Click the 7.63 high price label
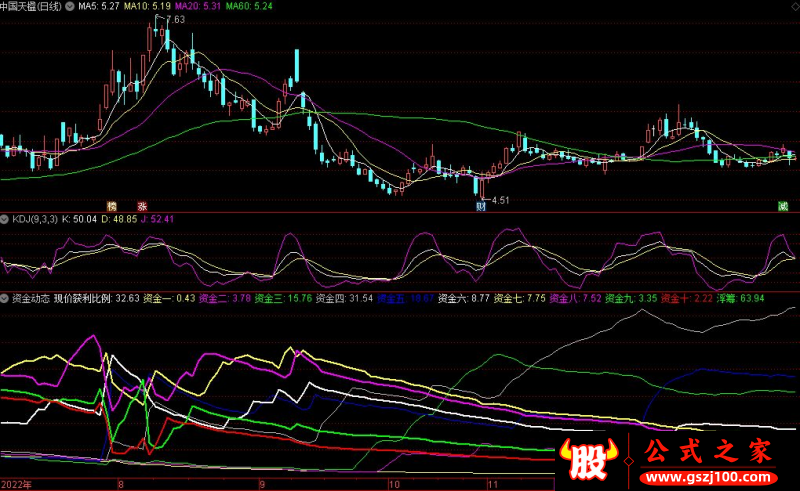This screenshot has width=800, height=491. click(x=176, y=20)
